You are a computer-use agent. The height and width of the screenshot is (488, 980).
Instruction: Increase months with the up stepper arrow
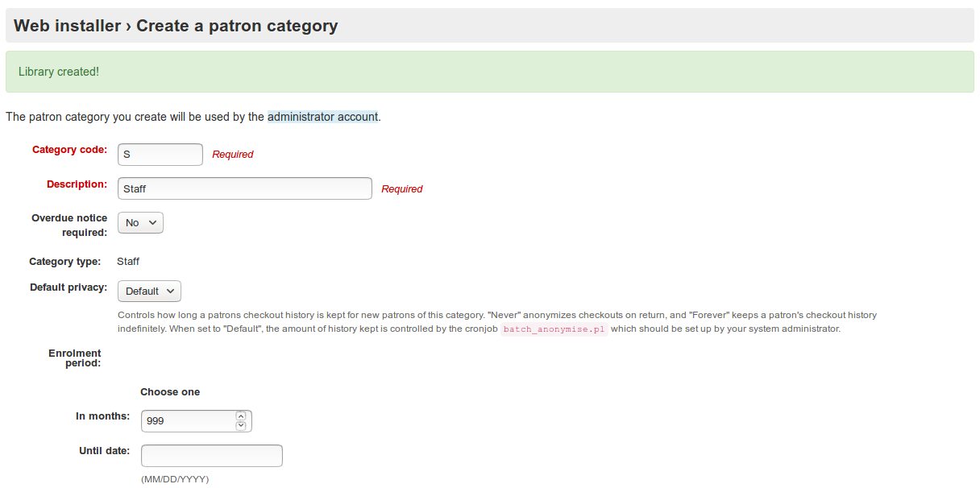(x=241, y=416)
